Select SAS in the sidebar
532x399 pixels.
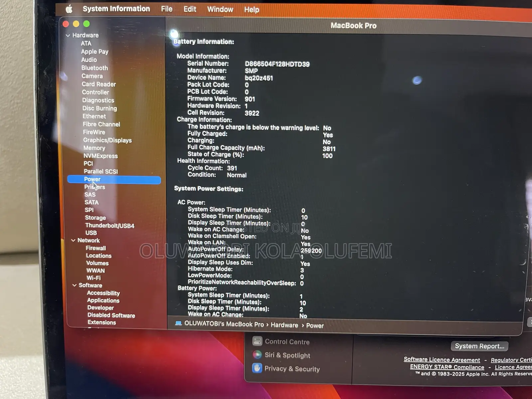(x=90, y=195)
